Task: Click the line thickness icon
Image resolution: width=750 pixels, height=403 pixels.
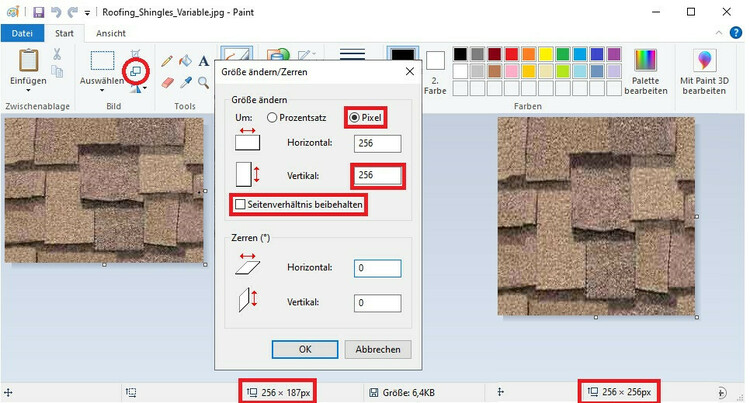Action: click(x=353, y=54)
